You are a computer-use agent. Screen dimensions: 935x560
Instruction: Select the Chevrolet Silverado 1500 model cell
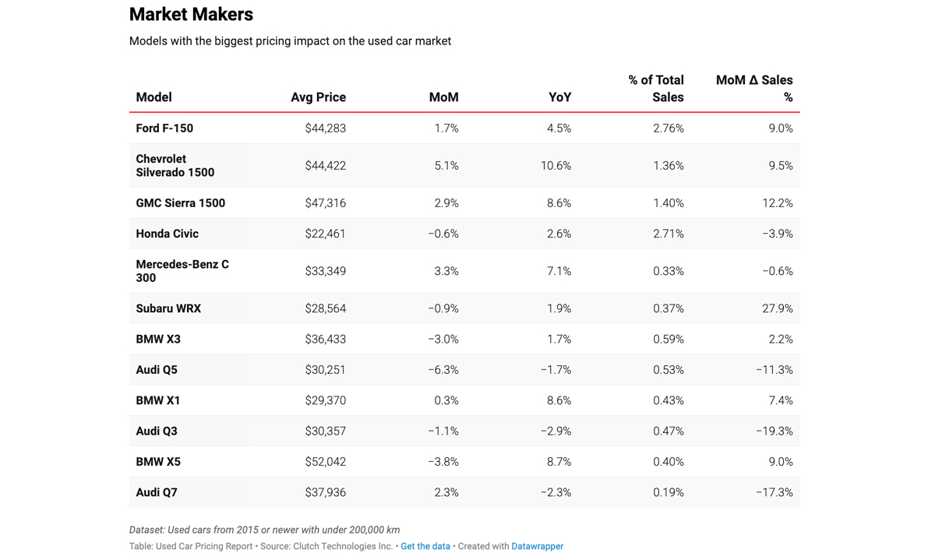175,166
